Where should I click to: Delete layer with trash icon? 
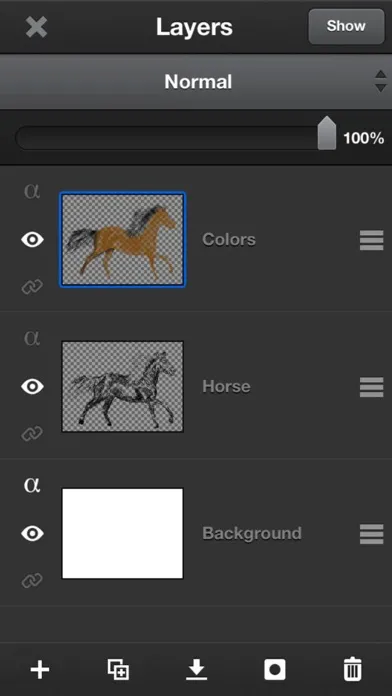coord(352,669)
